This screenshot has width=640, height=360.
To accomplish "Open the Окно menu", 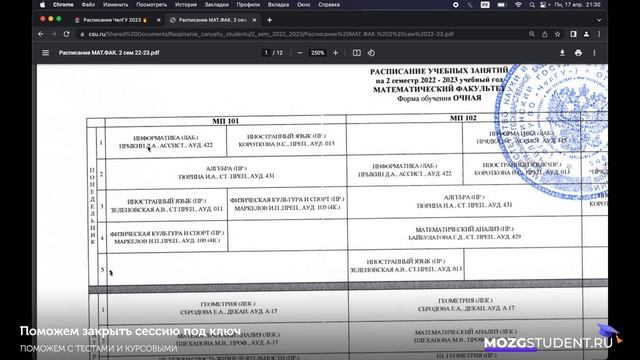I will (x=303, y=5).
